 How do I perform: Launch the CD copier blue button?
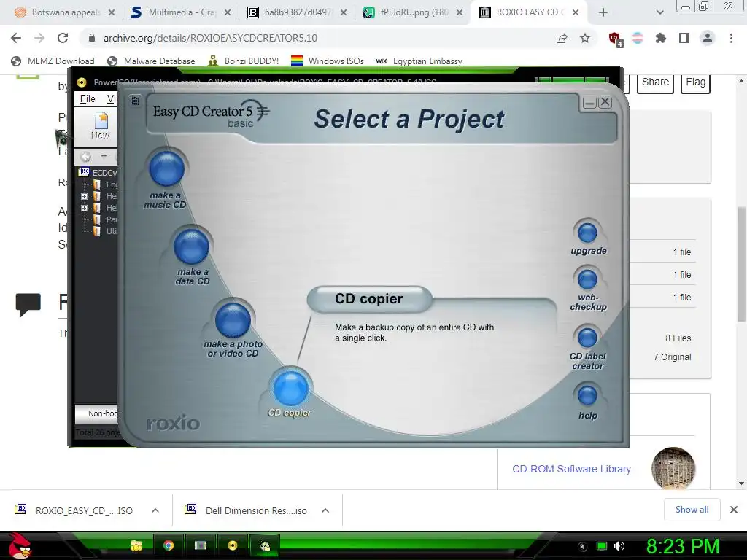[x=290, y=388]
